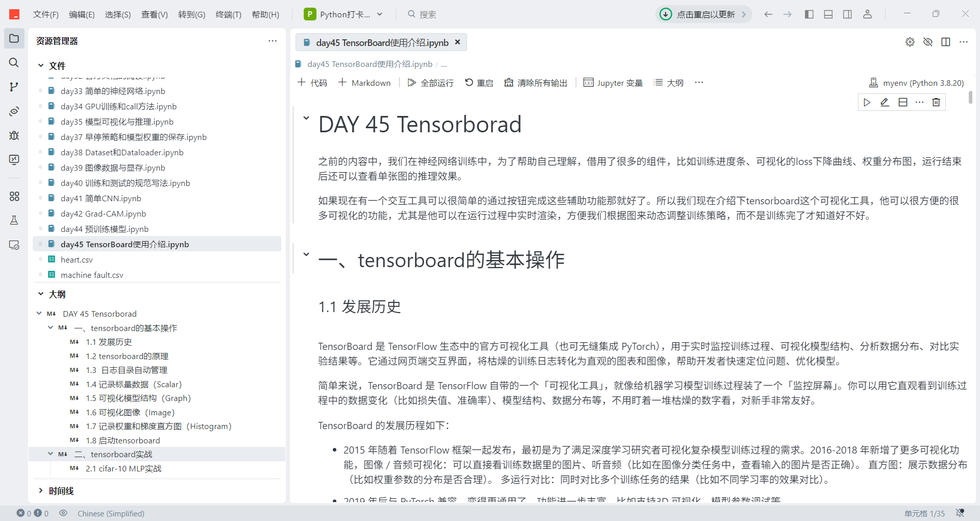Run the DAY 45 Tensorboard cell

(866, 102)
